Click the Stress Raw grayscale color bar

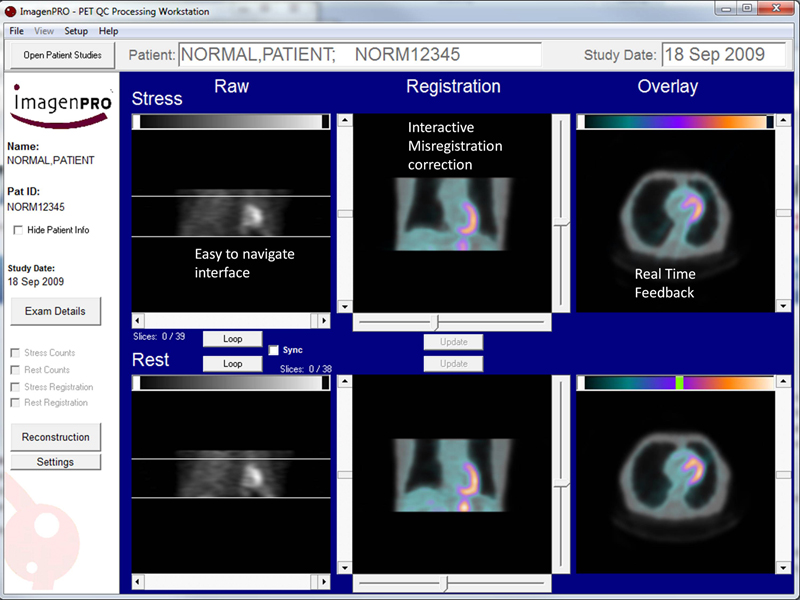point(231,121)
